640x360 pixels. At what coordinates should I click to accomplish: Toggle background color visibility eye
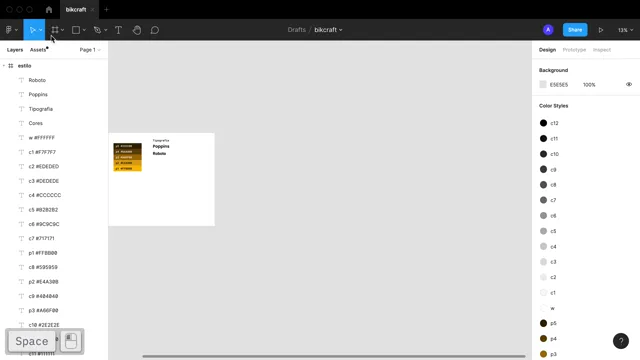[629, 84]
